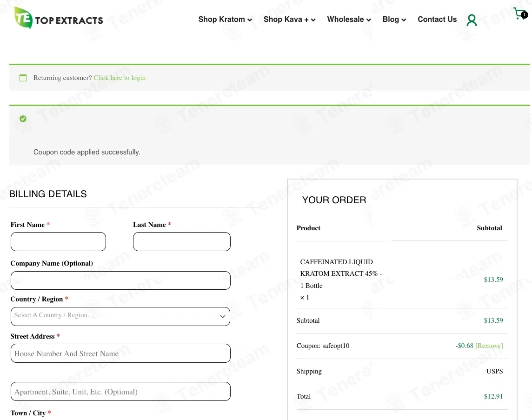Click into the Company Name field
The image size is (532, 420).
point(120,280)
